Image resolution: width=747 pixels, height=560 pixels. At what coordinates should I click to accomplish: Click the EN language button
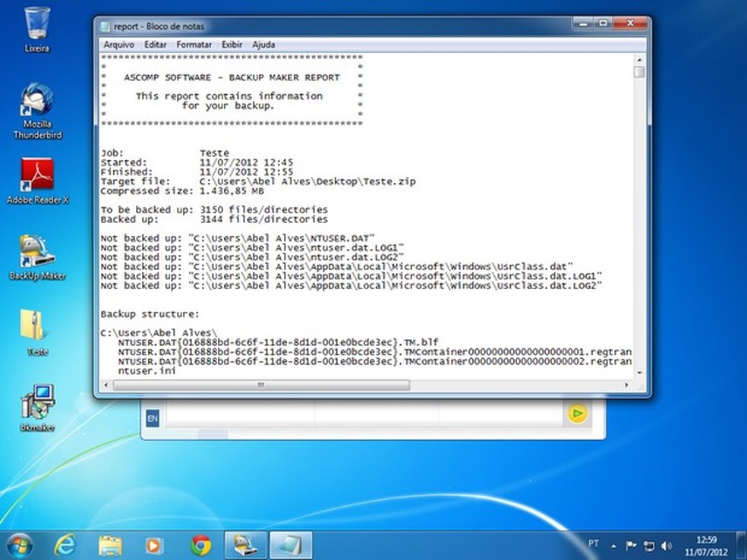(153, 418)
